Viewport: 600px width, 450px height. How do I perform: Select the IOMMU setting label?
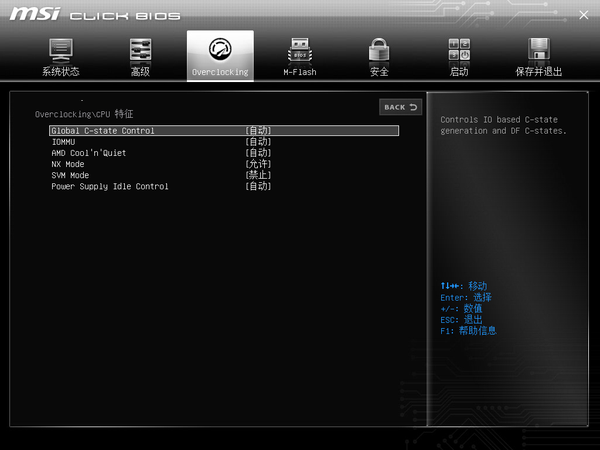click(x=64, y=142)
